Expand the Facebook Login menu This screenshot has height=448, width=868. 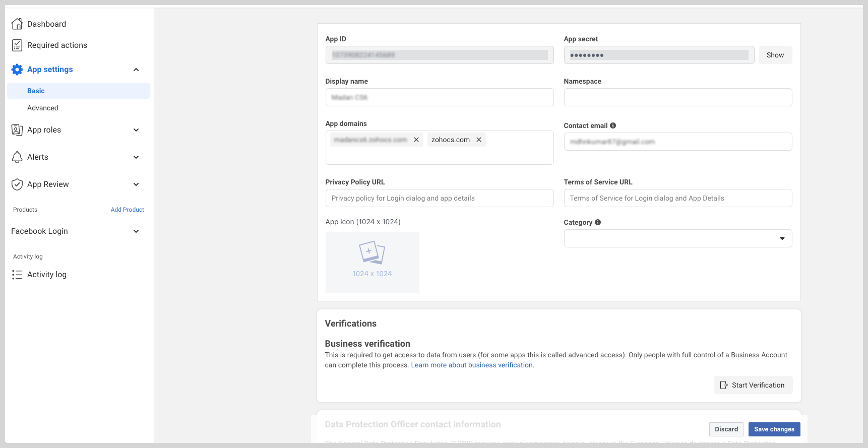click(x=136, y=231)
